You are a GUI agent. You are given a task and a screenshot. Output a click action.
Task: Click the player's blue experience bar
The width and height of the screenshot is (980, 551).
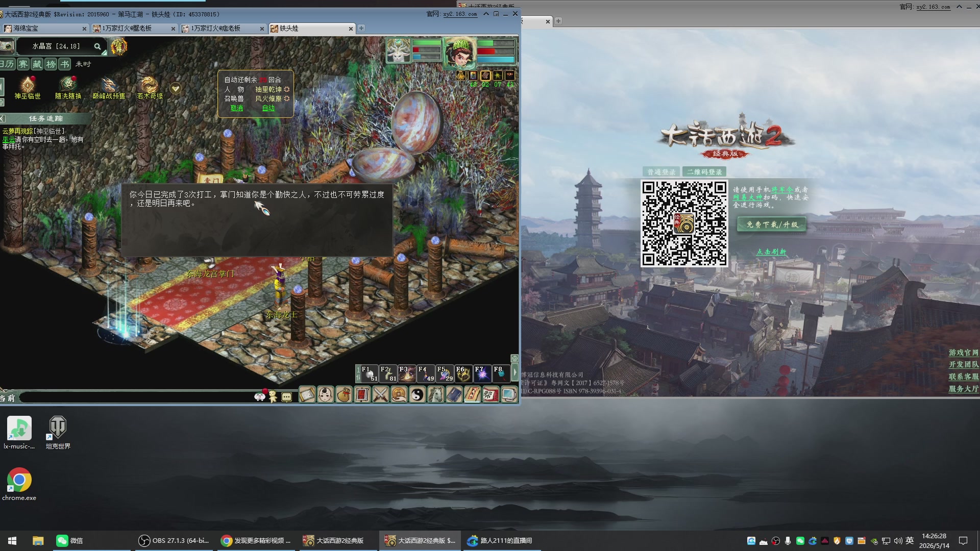(x=496, y=60)
